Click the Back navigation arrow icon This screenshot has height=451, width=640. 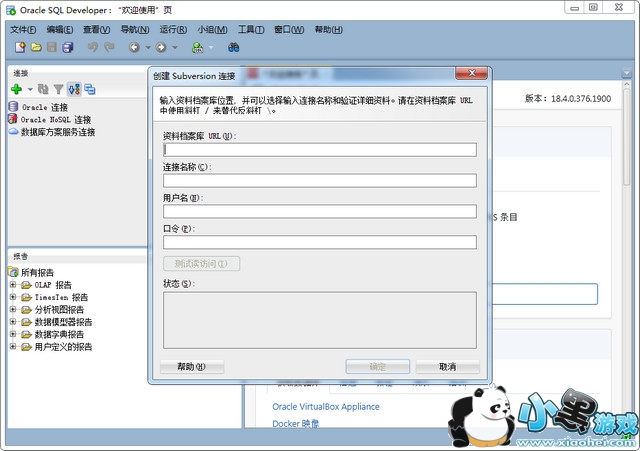(134, 48)
